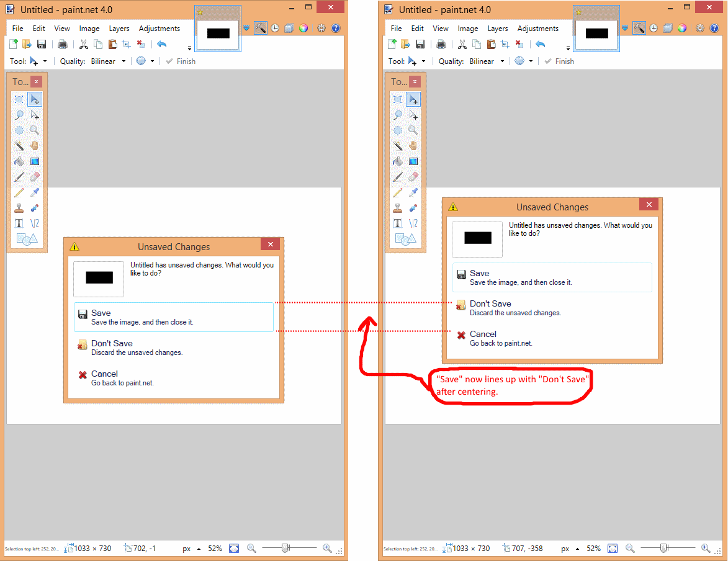Click the Settings gear in left window
This screenshot has height=561, width=728.
pos(321,28)
